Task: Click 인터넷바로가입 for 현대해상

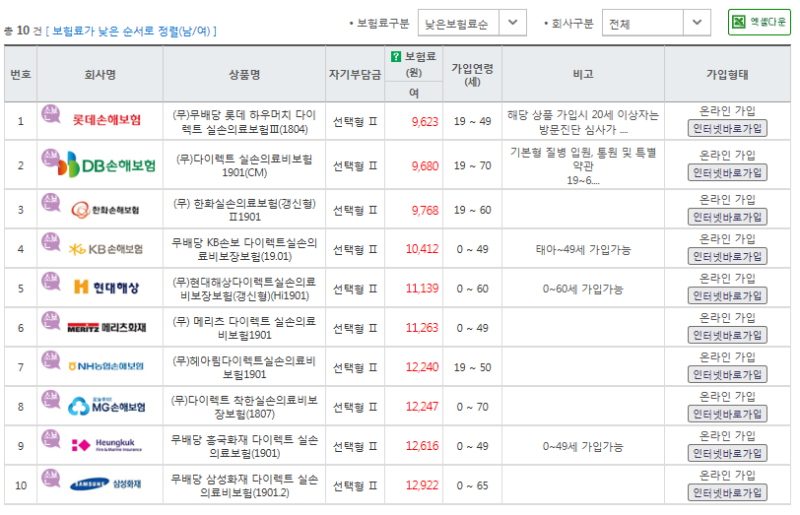Action: coord(727,296)
